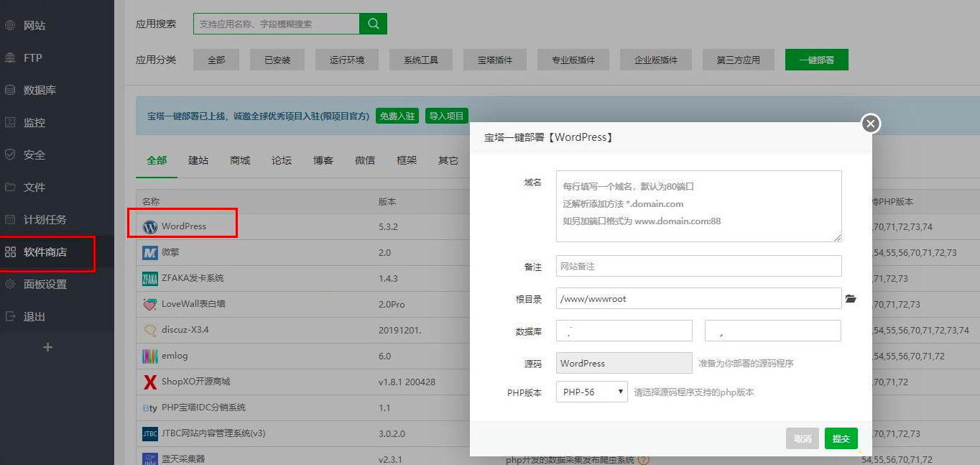Click the 微擎 app icon
The width and height of the screenshot is (980, 465).
(150, 252)
